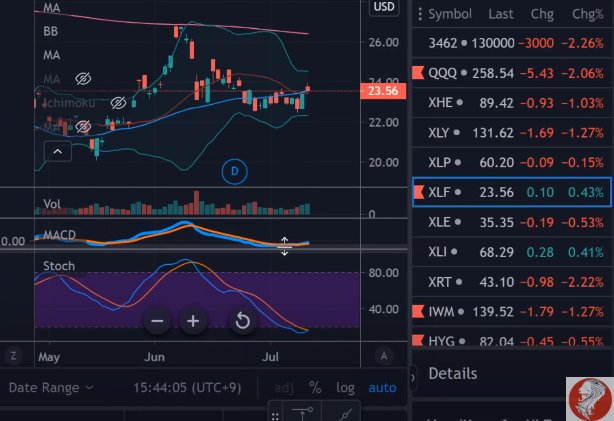Reset the chart view
This screenshot has width=614, height=421.
point(242,321)
